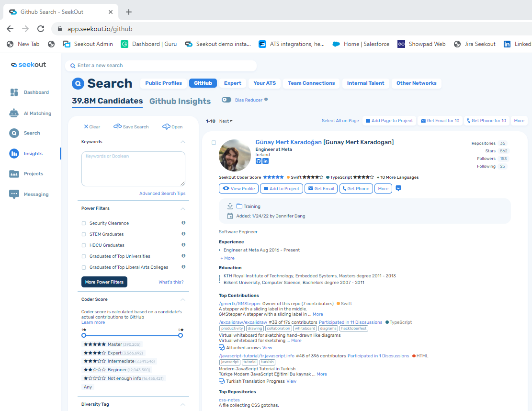Click the Dashboard sidebar icon

point(14,92)
